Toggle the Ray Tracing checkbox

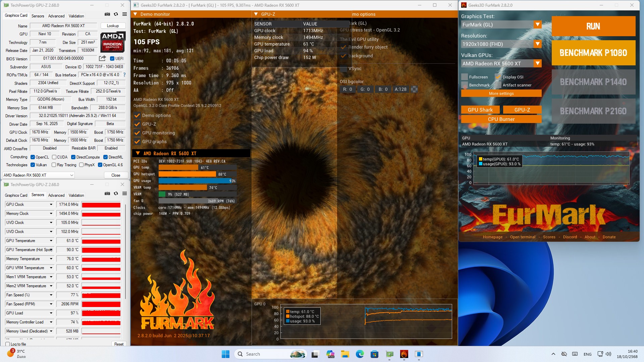pyautogui.click(x=54, y=165)
